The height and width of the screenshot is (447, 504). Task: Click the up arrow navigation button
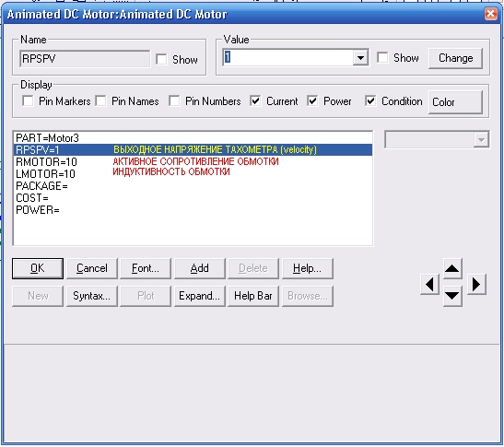click(452, 268)
